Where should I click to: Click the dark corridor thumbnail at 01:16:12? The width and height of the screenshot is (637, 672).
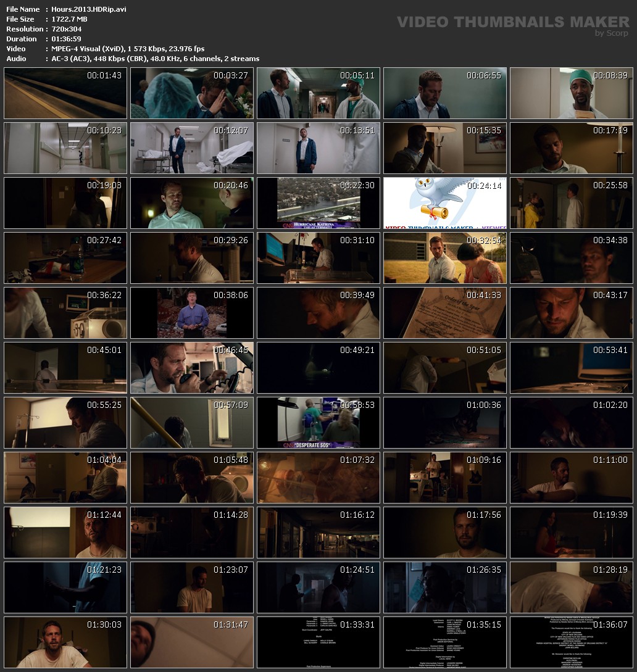click(318, 533)
